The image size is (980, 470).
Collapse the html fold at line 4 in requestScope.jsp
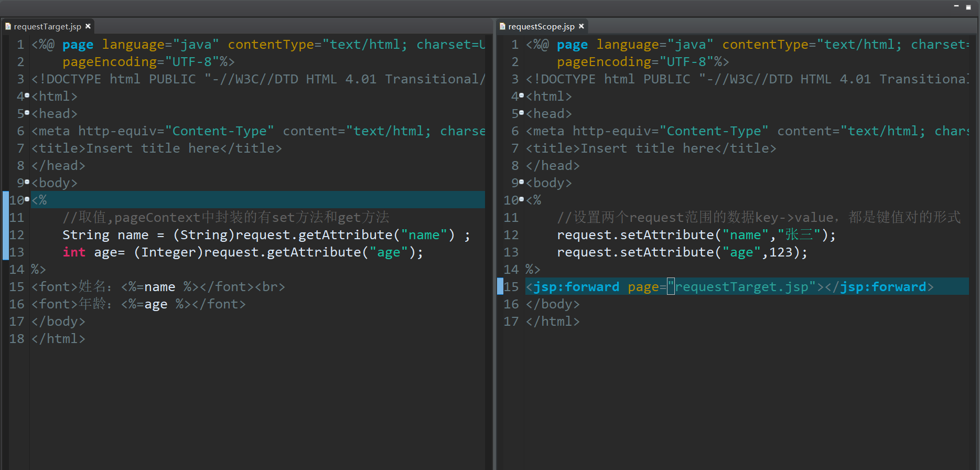(x=521, y=95)
